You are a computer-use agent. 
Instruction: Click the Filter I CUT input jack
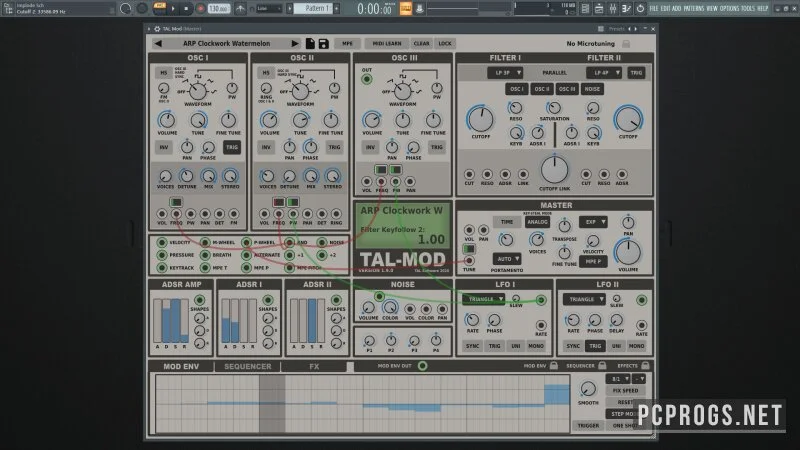pos(469,174)
